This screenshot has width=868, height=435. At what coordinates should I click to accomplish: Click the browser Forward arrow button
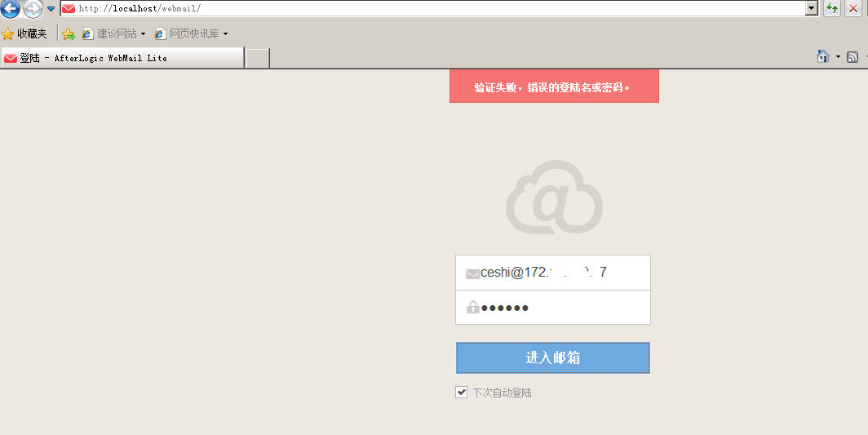point(33,8)
